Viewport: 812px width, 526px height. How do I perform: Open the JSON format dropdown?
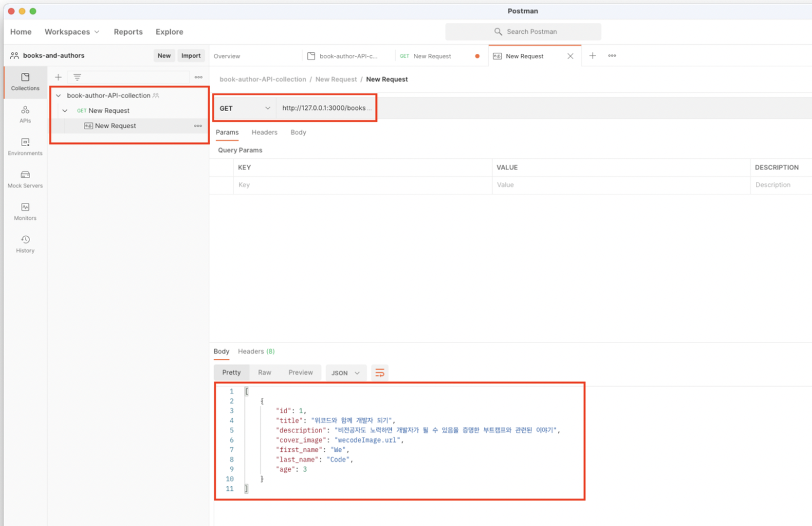[345, 373]
